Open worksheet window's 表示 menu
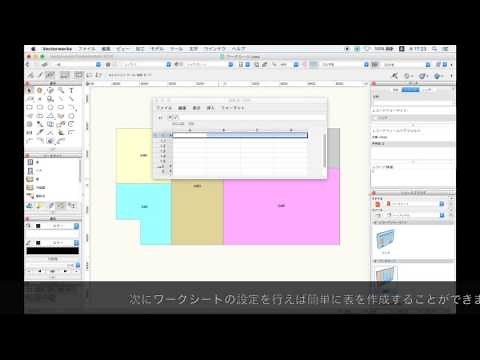480x360 pixels. pyautogui.click(x=196, y=108)
